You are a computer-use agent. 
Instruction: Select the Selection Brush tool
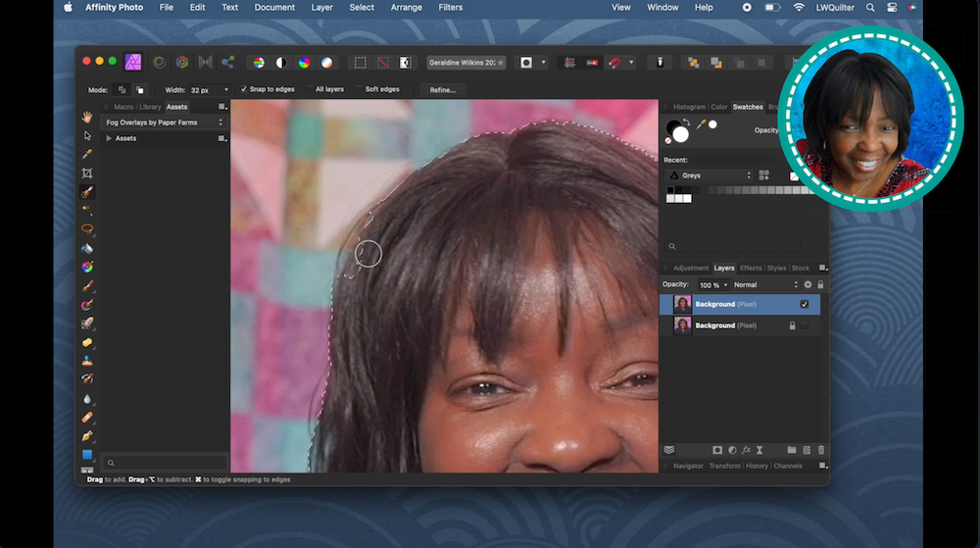(87, 191)
